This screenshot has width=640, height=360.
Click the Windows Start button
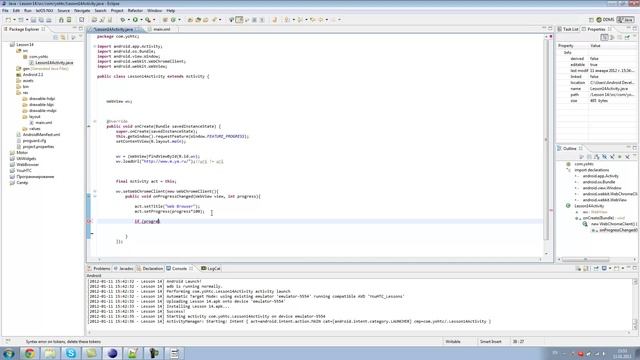coord(9,353)
